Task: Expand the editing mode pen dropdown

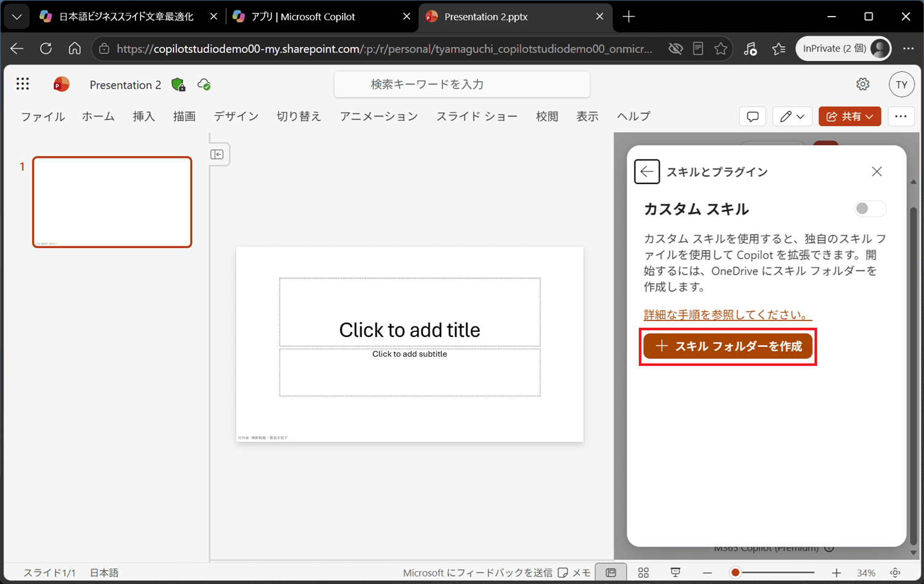Action: [x=792, y=116]
